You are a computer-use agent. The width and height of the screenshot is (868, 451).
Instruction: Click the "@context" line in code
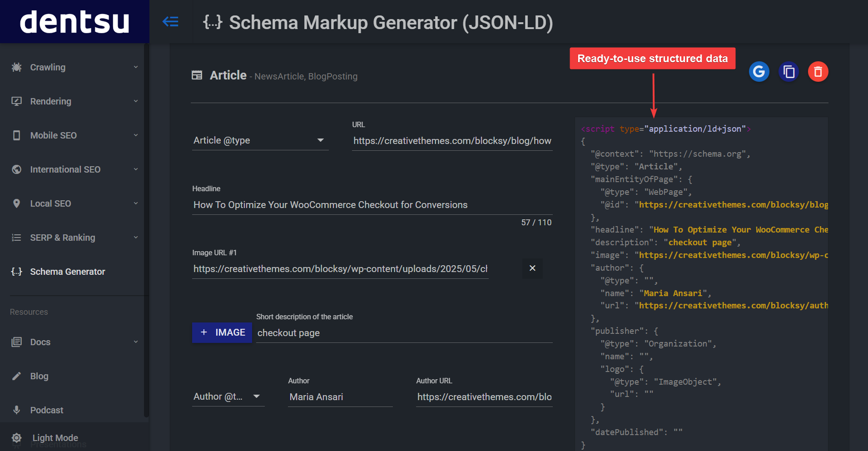[x=670, y=154]
